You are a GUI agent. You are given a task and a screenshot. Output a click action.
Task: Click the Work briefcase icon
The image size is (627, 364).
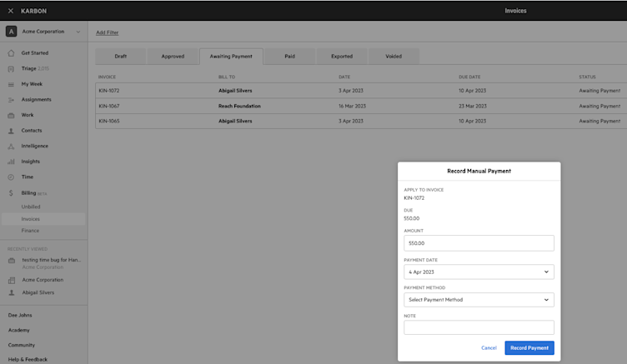(11, 115)
